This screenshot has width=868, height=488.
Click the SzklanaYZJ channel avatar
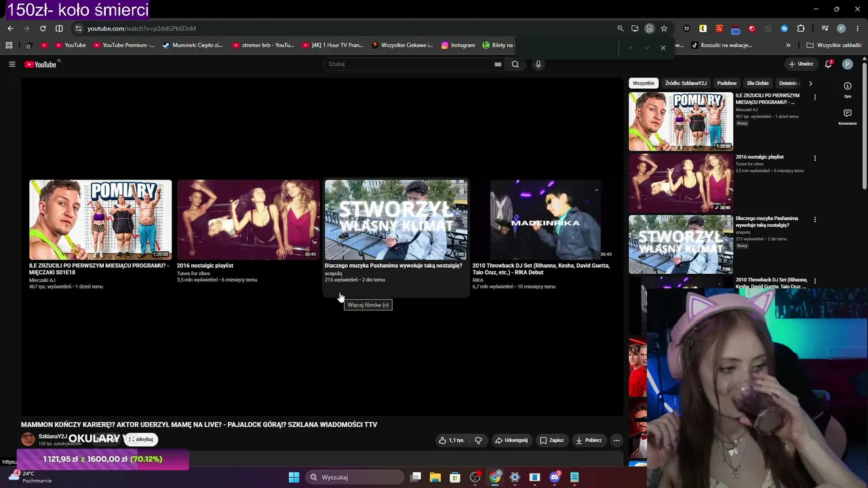coord(28,439)
